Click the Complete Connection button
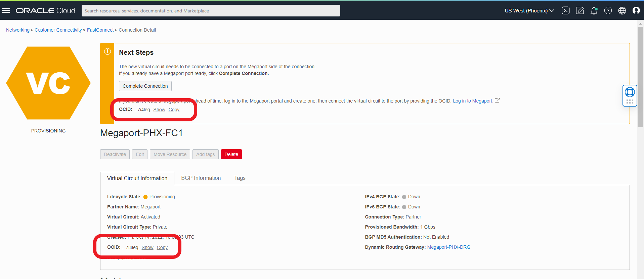 coord(145,86)
